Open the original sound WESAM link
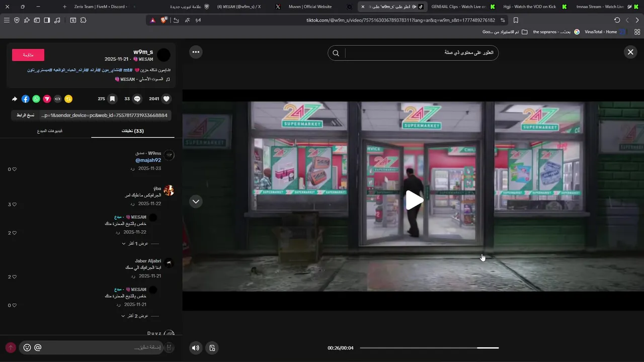 (142, 79)
